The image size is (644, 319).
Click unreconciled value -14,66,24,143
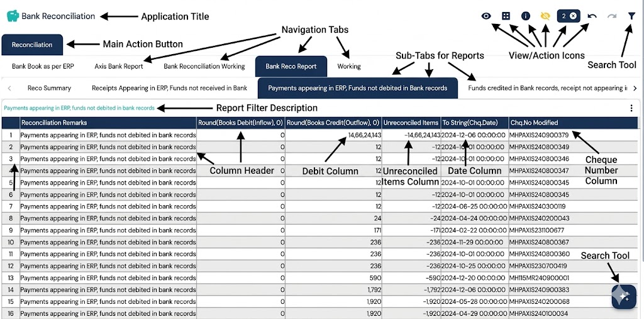(x=422, y=135)
